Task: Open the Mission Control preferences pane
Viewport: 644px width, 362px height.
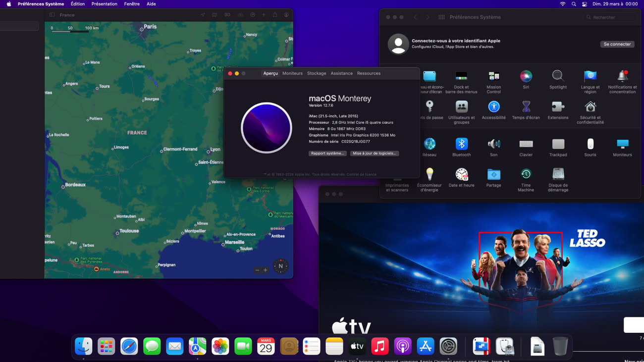Action: [x=493, y=76]
